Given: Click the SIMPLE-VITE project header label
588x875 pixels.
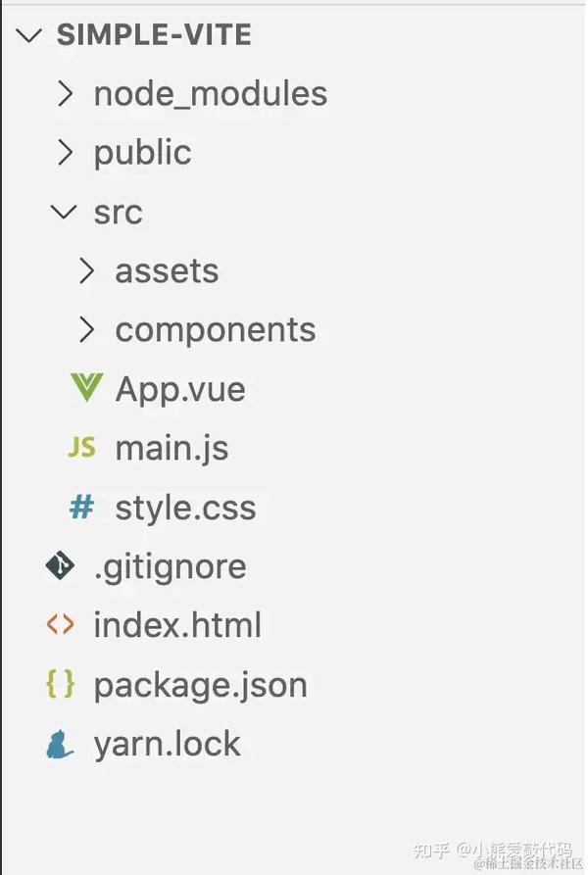Looking at the screenshot, I should tap(154, 35).
